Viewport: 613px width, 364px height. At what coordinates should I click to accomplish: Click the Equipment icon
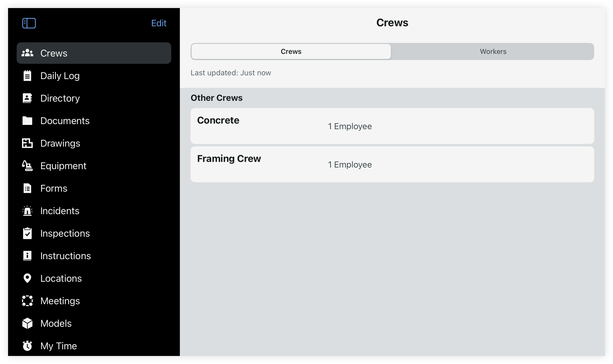point(27,166)
